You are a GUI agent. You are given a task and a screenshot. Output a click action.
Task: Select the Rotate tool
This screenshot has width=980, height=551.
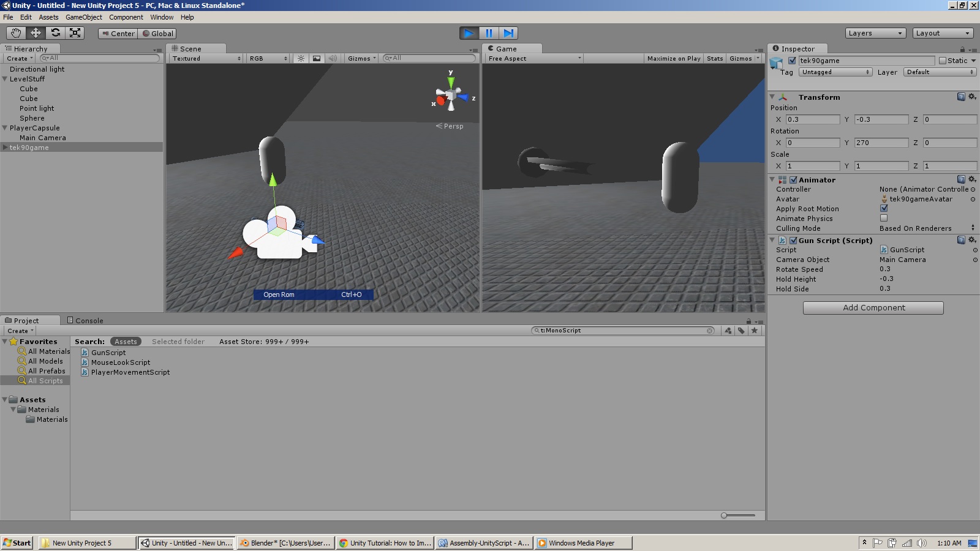(55, 33)
